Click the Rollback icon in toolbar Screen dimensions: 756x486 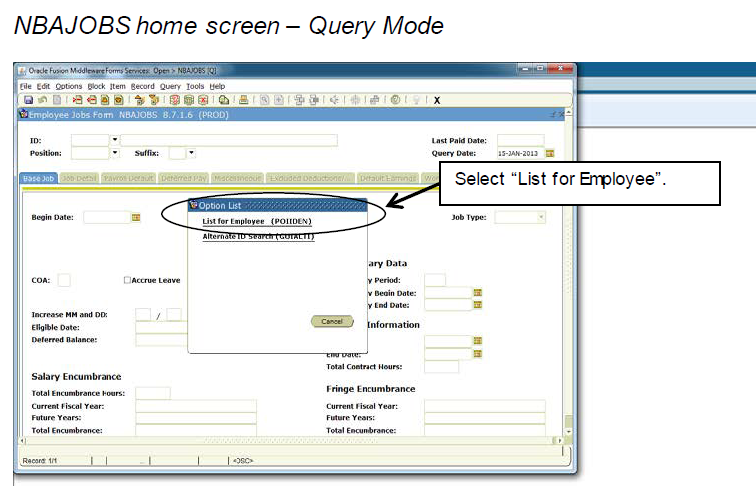pyautogui.click(x=40, y=100)
